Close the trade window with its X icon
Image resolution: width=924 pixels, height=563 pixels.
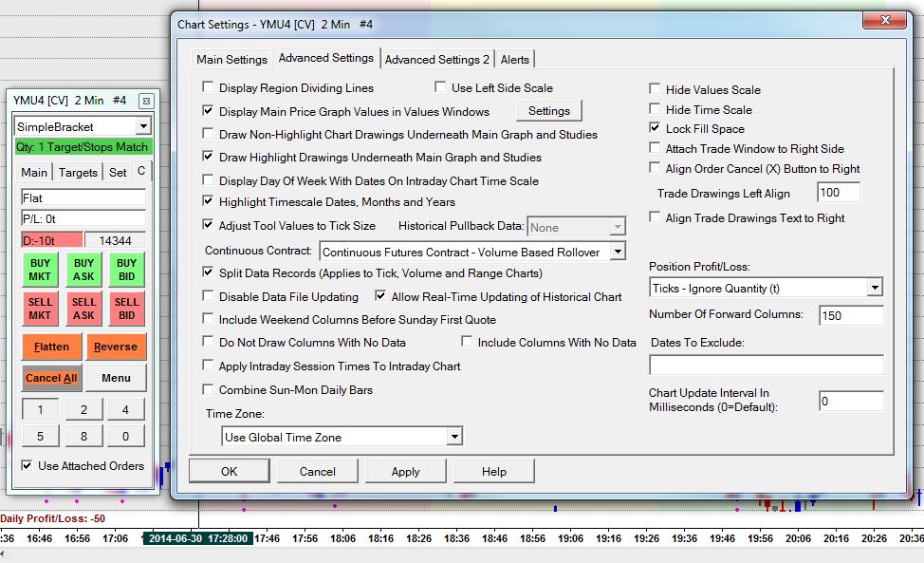click(x=147, y=101)
